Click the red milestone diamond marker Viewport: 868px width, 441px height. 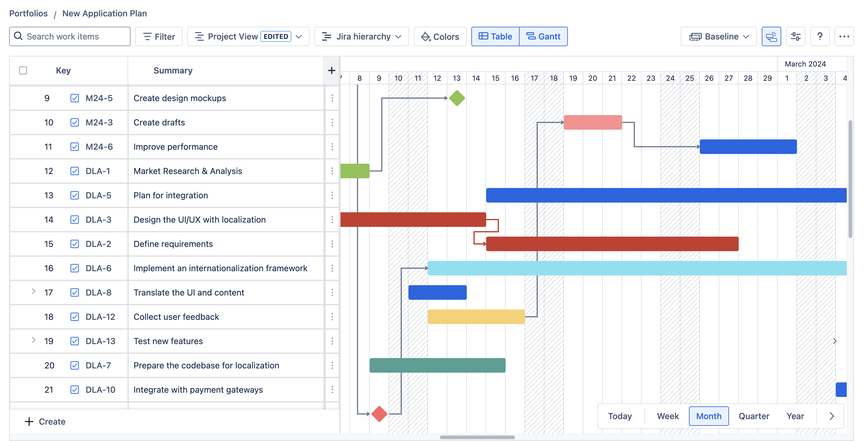click(379, 414)
